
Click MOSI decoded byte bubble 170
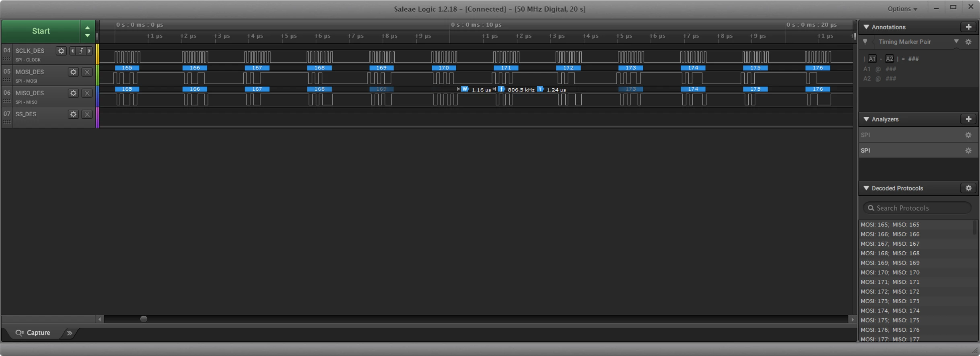pos(444,68)
